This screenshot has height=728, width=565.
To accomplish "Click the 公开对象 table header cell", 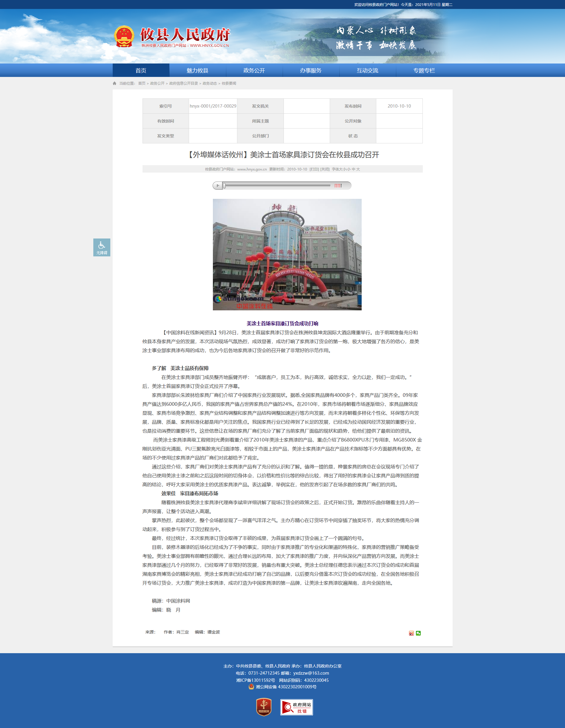I will (353, 121).
